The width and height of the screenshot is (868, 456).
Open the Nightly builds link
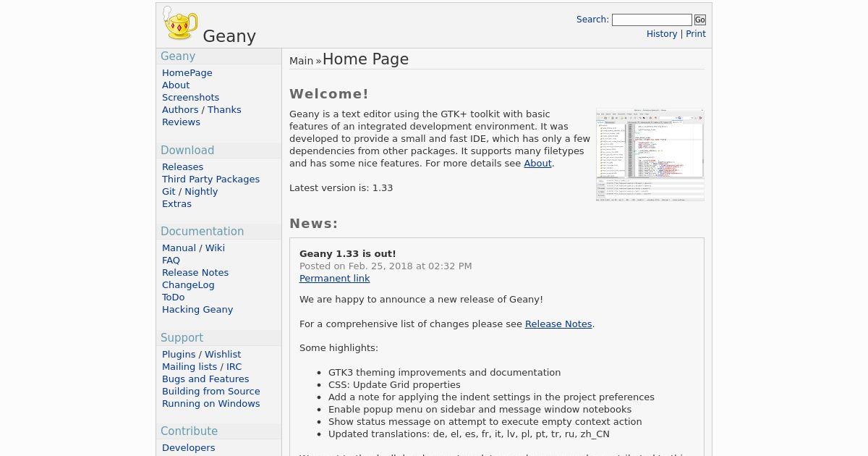click(201, 192)
